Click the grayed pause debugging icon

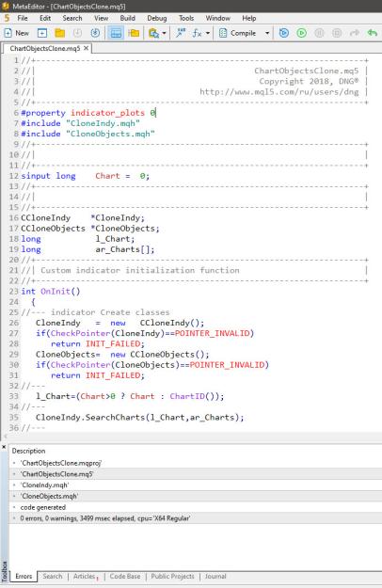[x=319, y=33]
